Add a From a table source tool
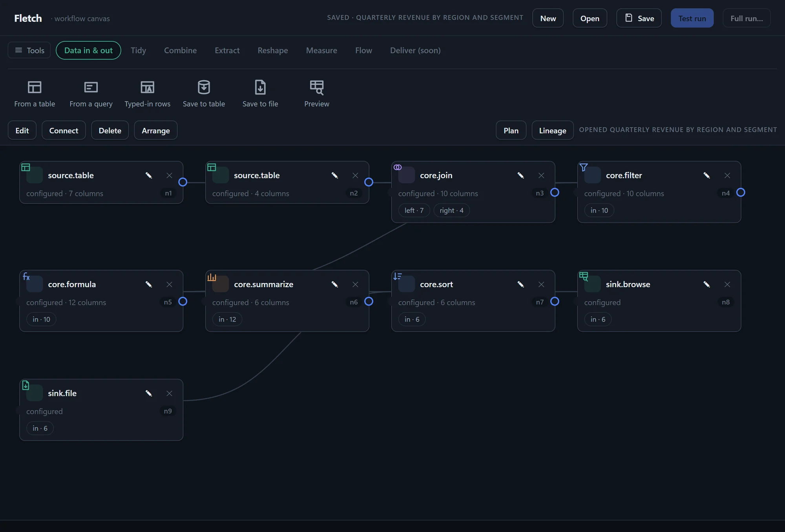Screen dimensions: 785x532 [35, 94]
